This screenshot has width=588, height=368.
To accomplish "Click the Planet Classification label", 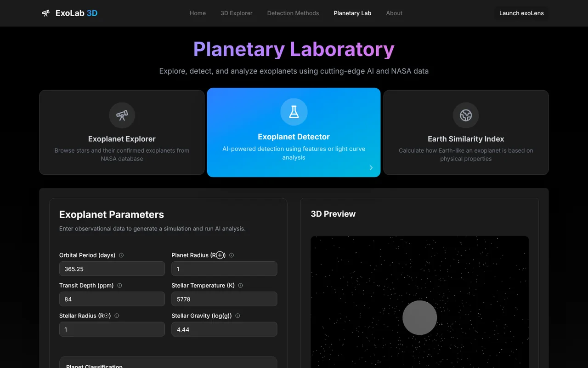I will [x=94, y=366].
